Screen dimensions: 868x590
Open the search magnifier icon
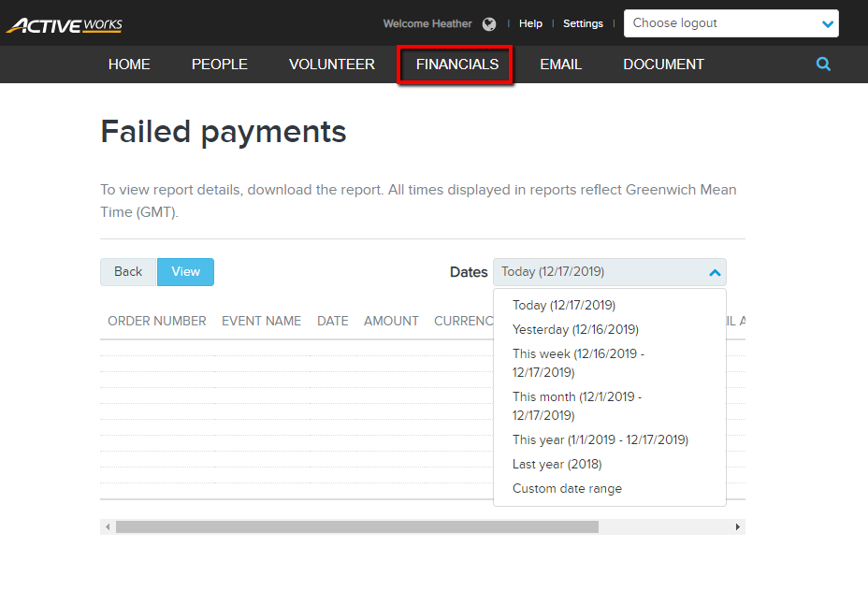tap(823, 65)
